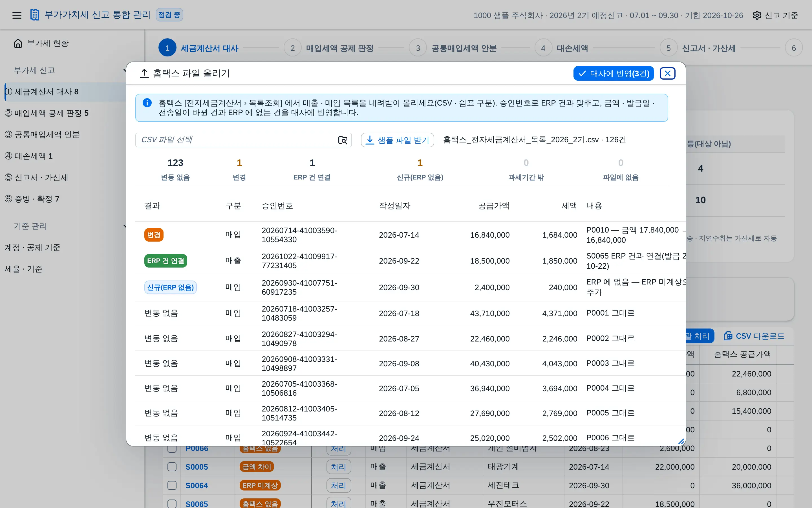Click 대사에 반영(3건) button
Viewport: 812px width, 508px height.
614,73
